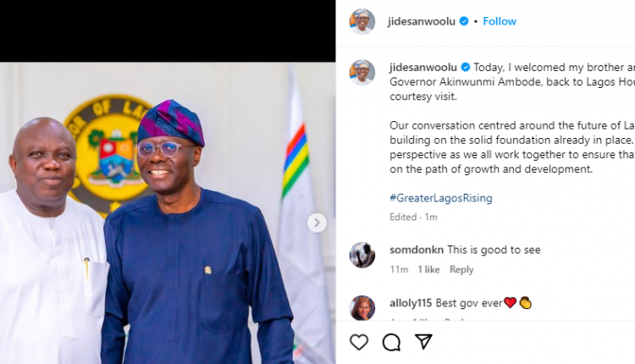Viewport: 635px width, 364px height.
Task: Click the 11m comment timestamp
Action: pos(399,270)
